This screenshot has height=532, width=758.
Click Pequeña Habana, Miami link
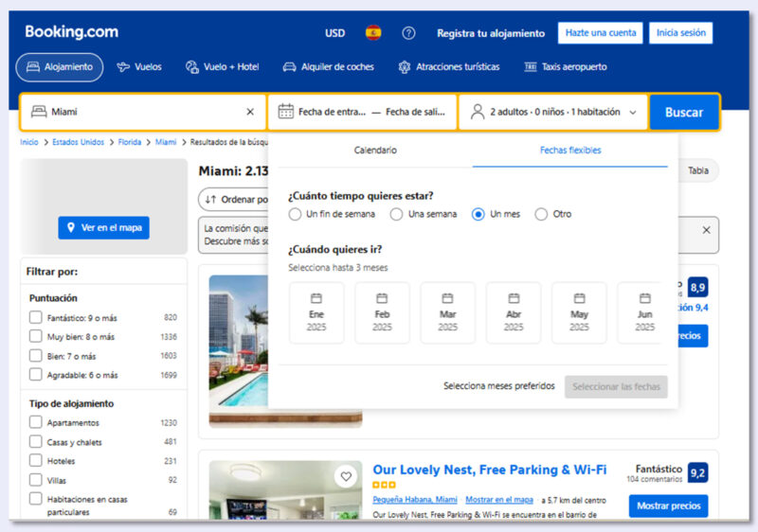coord(415,500)
